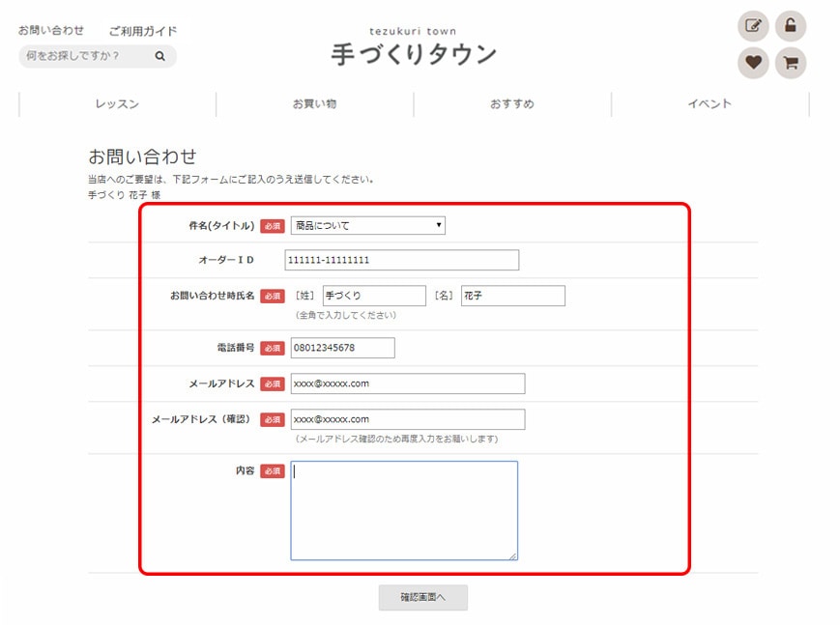Open the ご利用ガイド link
The image size is (840, 625).
pos(142,30)
